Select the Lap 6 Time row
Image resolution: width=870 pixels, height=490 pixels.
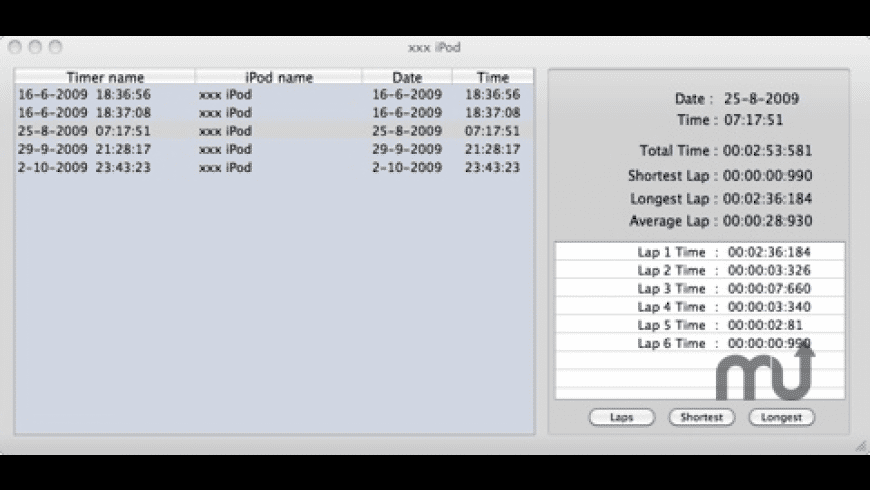click(700, 343)
